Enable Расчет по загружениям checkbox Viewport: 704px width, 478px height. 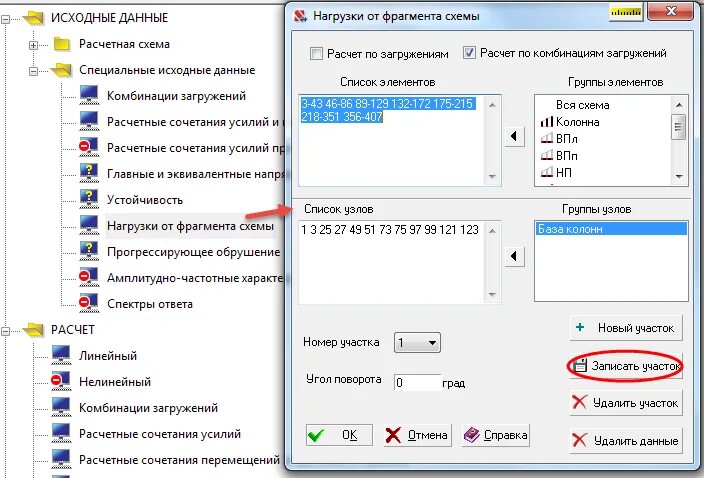(316, 54)
